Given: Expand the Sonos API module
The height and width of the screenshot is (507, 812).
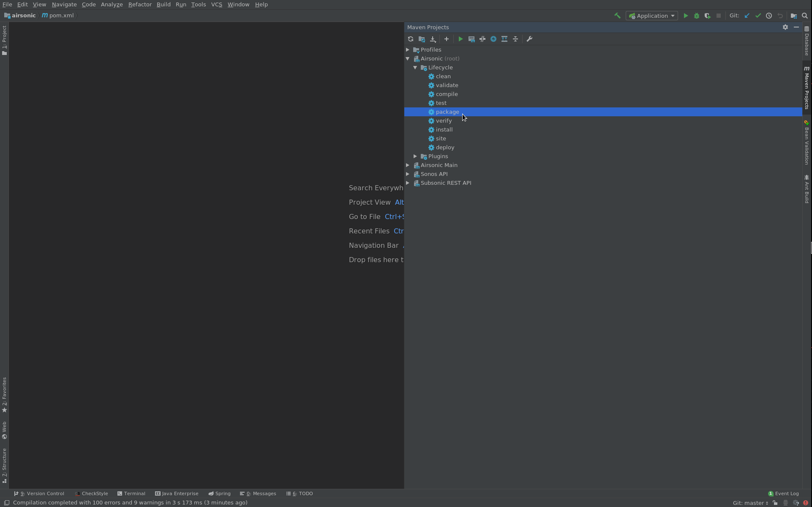Looking at the screenshot, I should point(408,174).
